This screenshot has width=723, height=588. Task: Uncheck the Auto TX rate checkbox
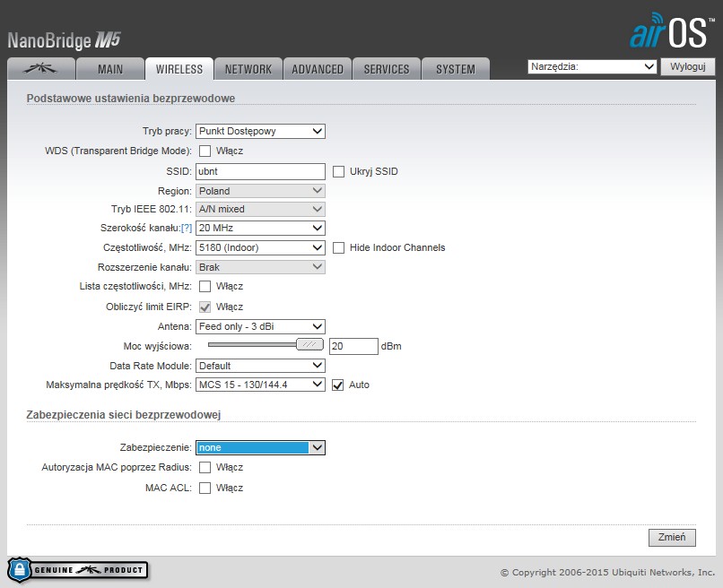click(337, 385)
